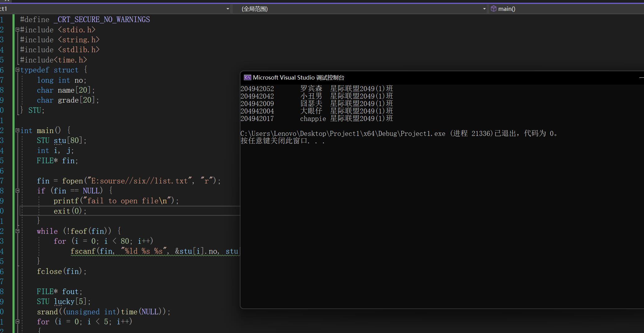Screen dimensions: 644x333
Task: Collapse the int main() function block
Action: (x=17, y=131)
